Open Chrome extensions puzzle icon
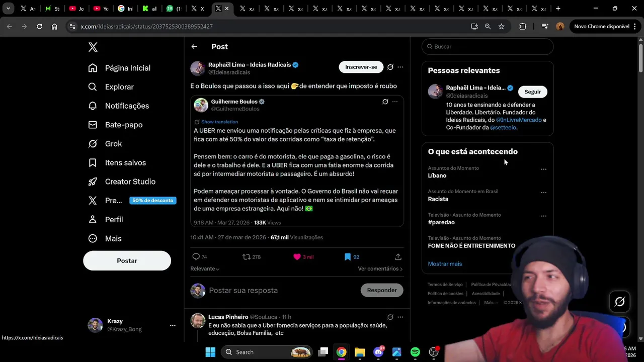The height and width of the screenshot is (362, 644). (x=523, y=26)
